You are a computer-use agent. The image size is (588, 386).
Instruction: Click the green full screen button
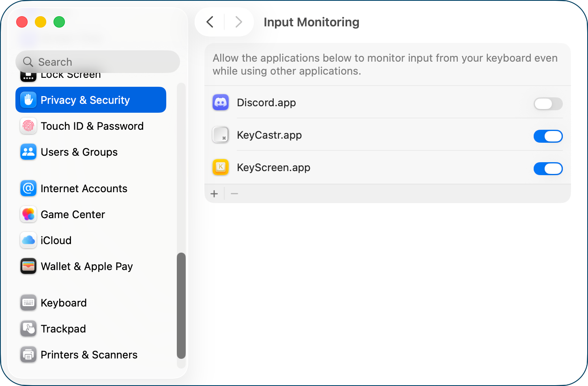[x=59, y=22]
